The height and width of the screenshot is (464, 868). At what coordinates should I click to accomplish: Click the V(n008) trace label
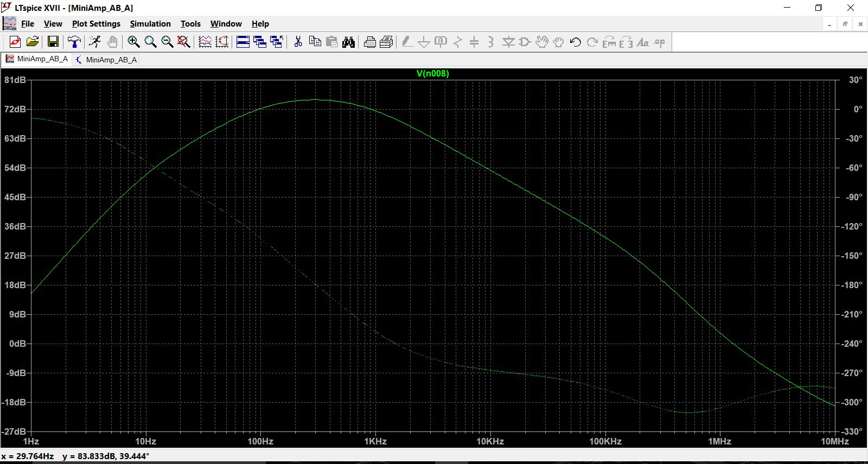click(432, 73)
